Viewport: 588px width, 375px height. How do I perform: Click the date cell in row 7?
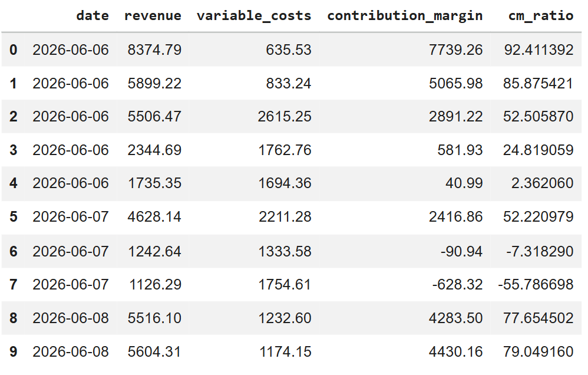(x=71, y=285)
